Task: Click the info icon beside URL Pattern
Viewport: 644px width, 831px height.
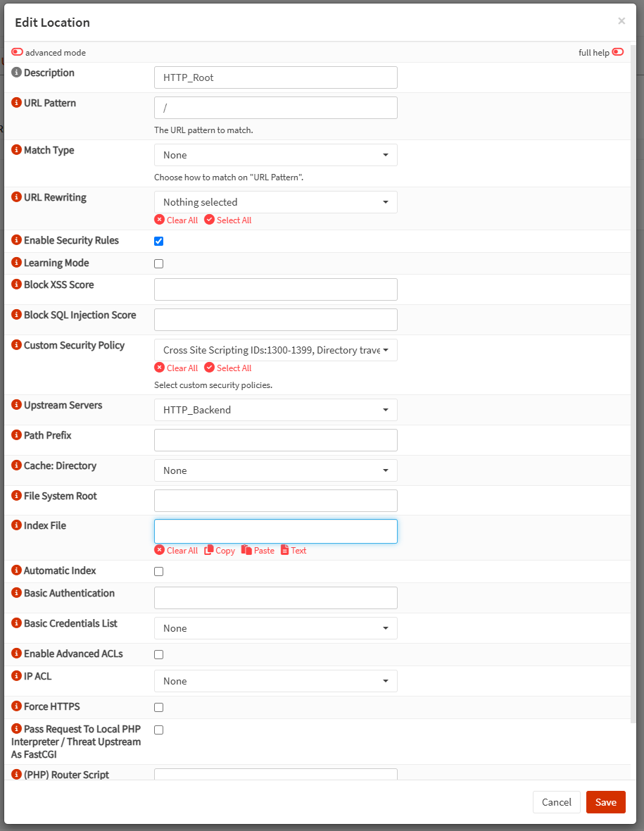Action: click(16, 102)
